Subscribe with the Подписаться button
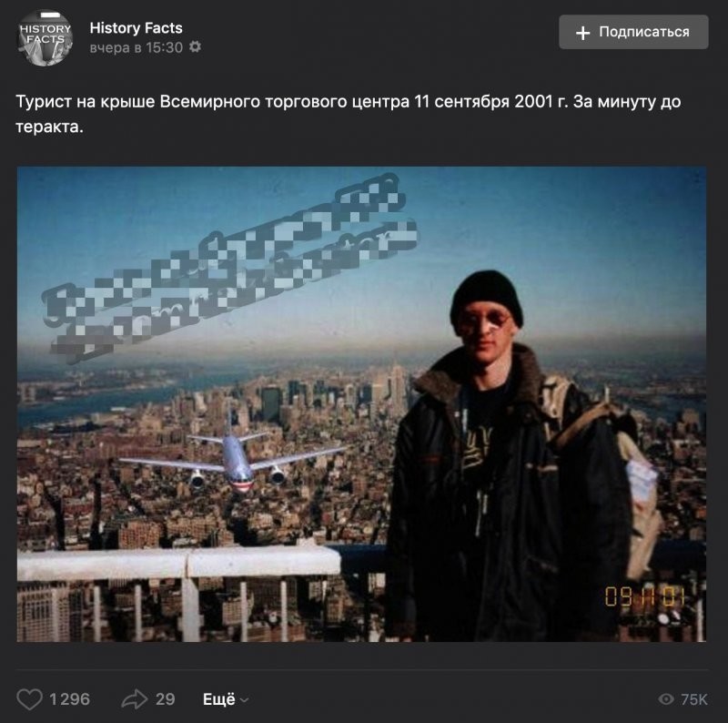The image size is (728, 723). (x=633, y=32)
